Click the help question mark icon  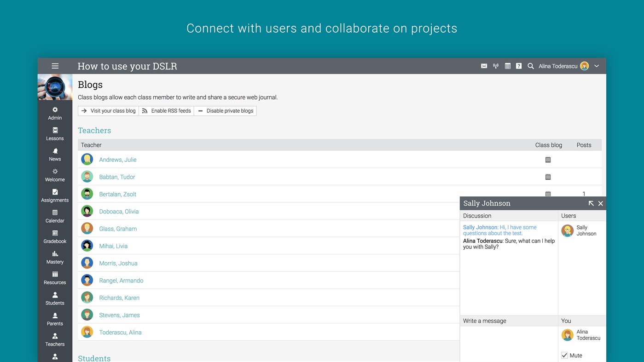pos(519,66)
